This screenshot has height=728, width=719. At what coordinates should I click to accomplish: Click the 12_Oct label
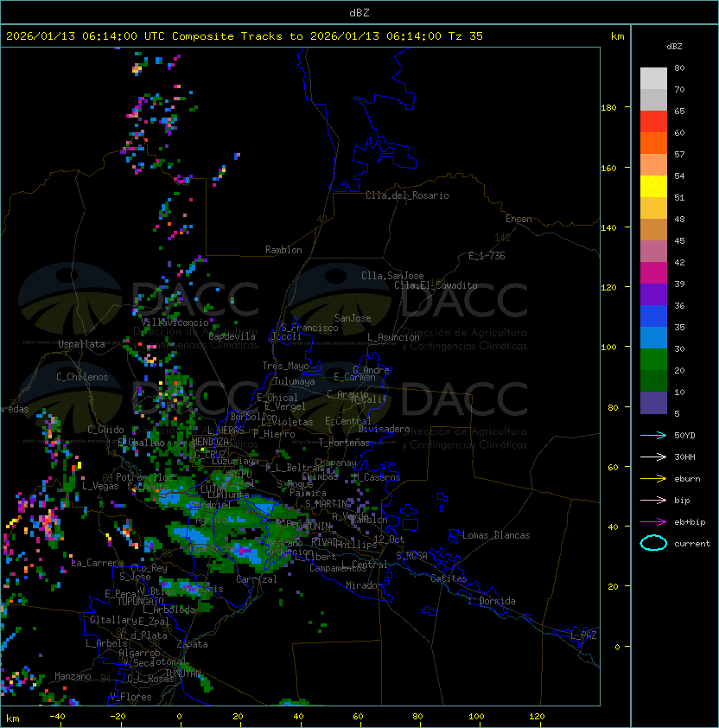(x=389, y=540)
